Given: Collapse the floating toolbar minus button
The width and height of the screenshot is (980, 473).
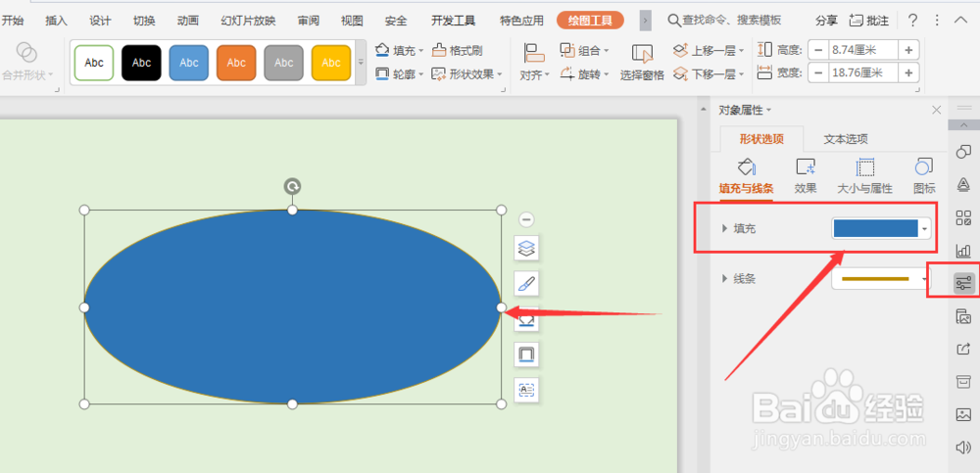Looking at the screenshot, I should tap(526, 219).
